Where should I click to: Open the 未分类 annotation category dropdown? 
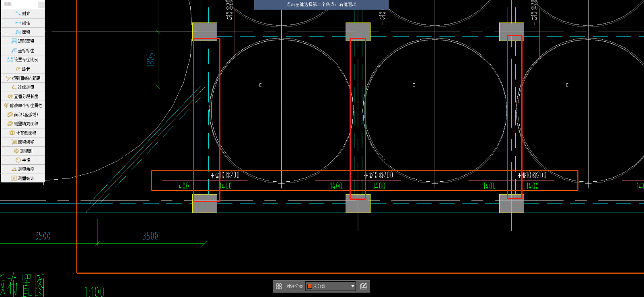coord(331,286)
